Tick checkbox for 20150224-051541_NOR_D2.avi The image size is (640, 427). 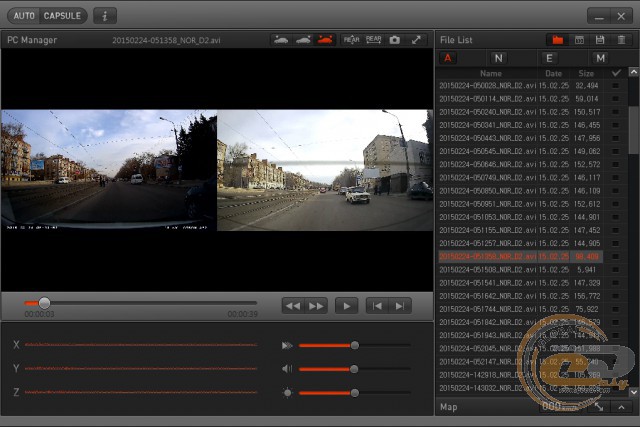(615, 283)
